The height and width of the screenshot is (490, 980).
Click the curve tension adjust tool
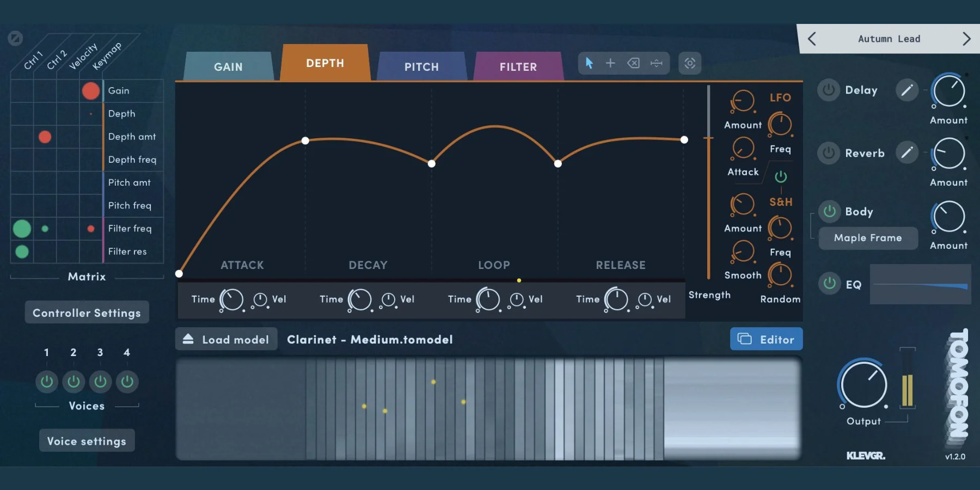click(657, 63)
